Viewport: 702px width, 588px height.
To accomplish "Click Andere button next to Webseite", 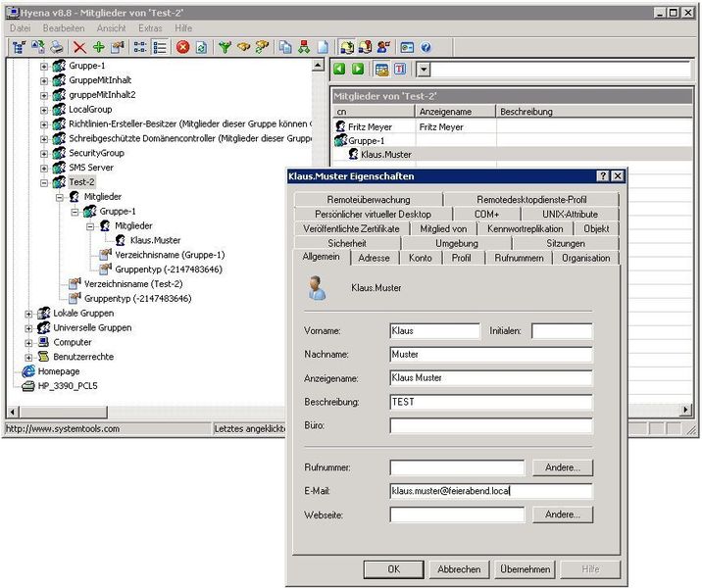I will (x=563, y=514).
